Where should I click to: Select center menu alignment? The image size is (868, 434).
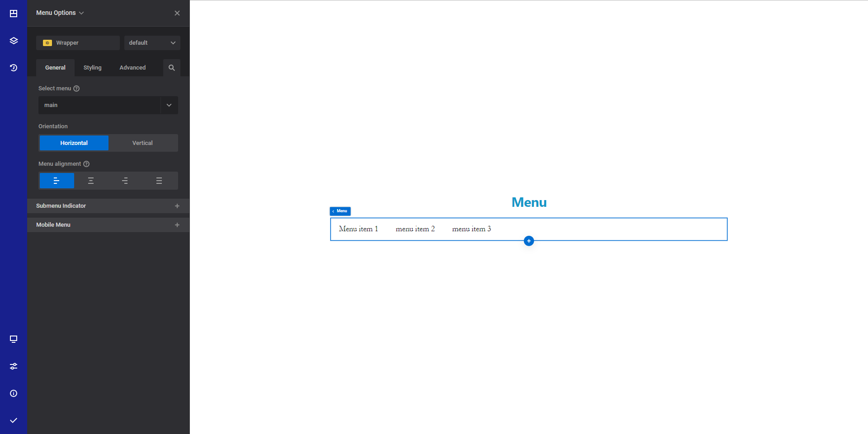(x=91, y=181)
